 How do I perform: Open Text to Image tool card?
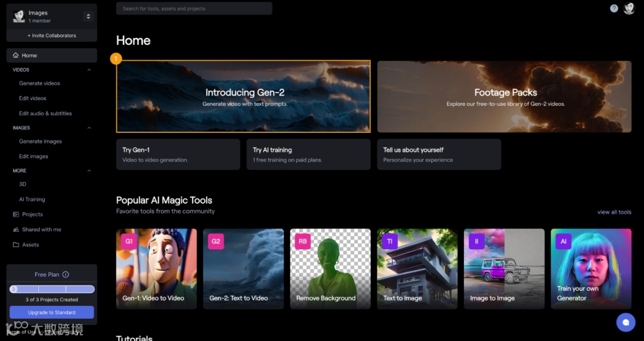pos(417,269)
